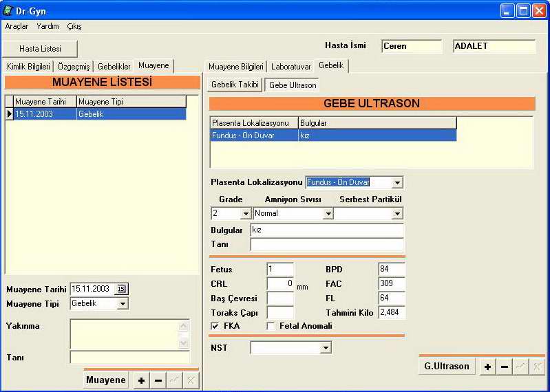Open the NST dropdown list
Image resolution: width=550 pixels, height=392 pixels.
point(326,349)
